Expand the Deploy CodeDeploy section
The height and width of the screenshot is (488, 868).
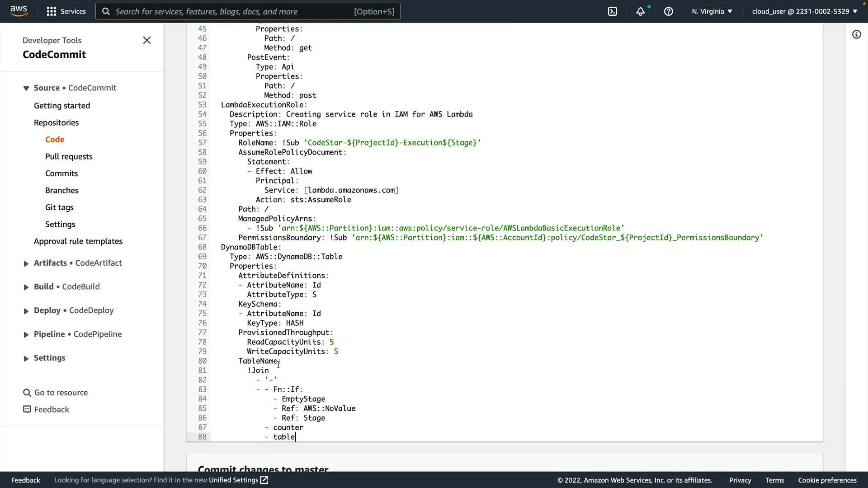(x=26, y=311)
